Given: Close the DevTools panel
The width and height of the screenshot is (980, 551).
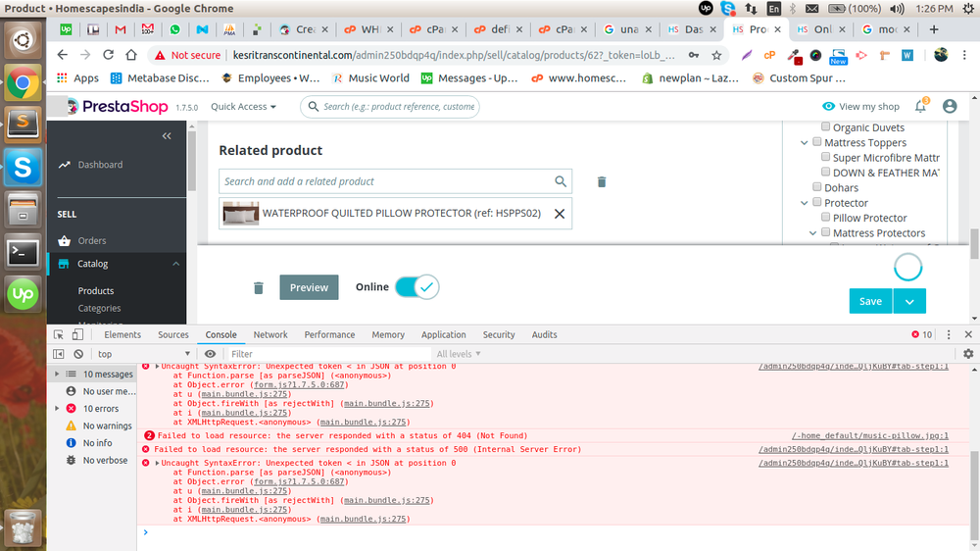Looking at the screenshot, I should click(x=968, y=334).
